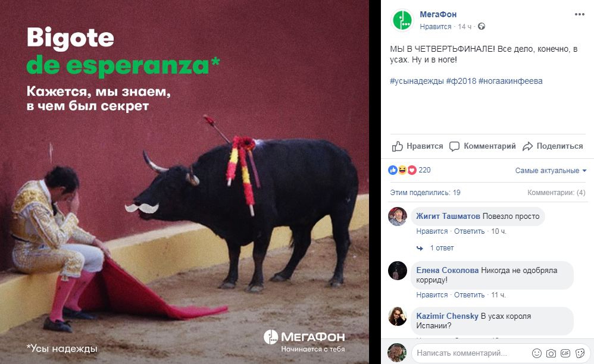Click the Комментарий button
Screen dimensions: 594x364
coord(482,146)
